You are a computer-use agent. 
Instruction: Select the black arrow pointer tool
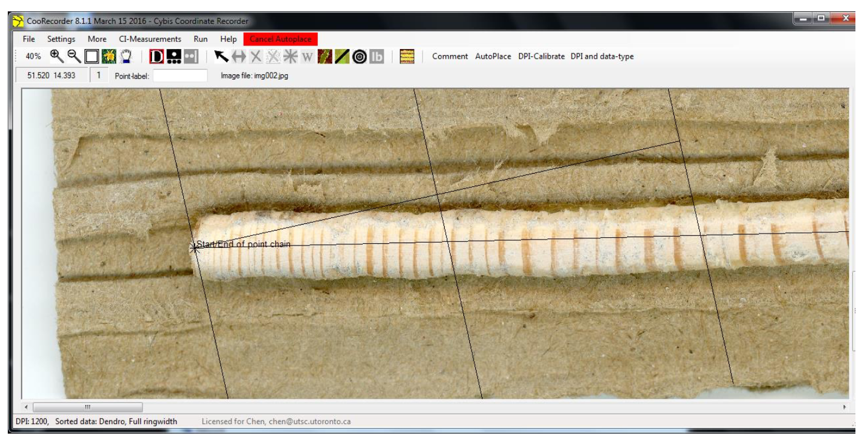tap(221, 57)
